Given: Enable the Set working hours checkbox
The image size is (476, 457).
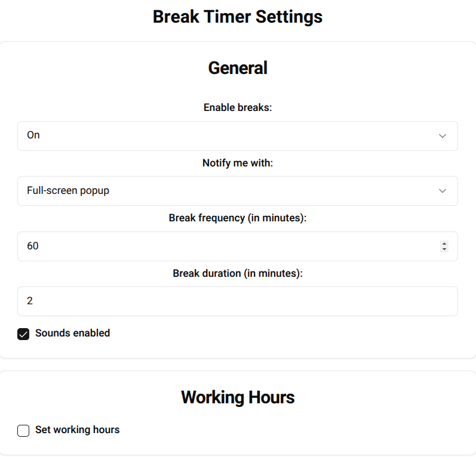Looking at the screenshot, I should pyautogui.click(x=23, y=431).
